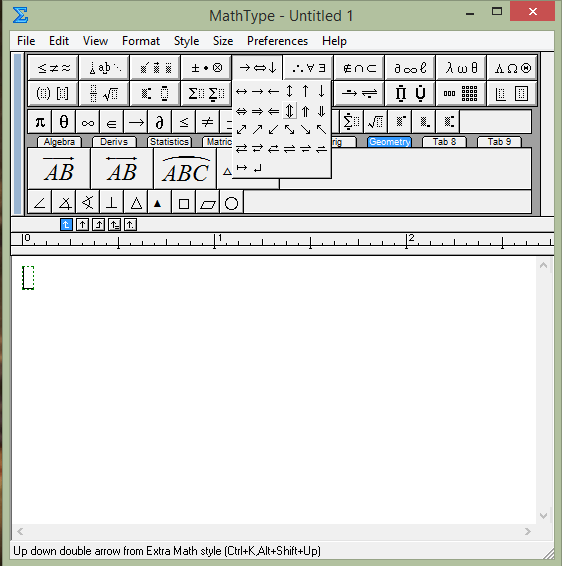Select the center-justified tab stop
This screenshot has height=566, width=562.
pos(82,225)
